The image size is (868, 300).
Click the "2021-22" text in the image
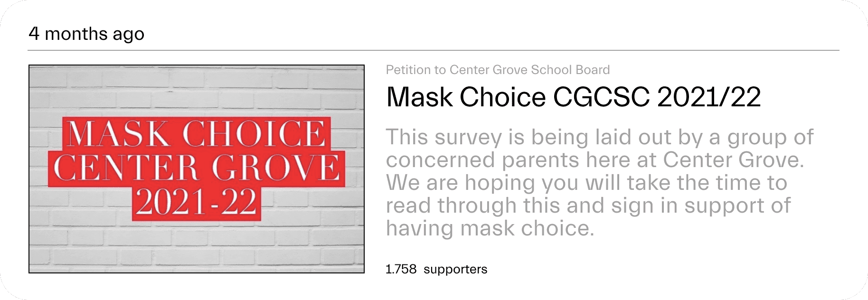coord(196,202)
